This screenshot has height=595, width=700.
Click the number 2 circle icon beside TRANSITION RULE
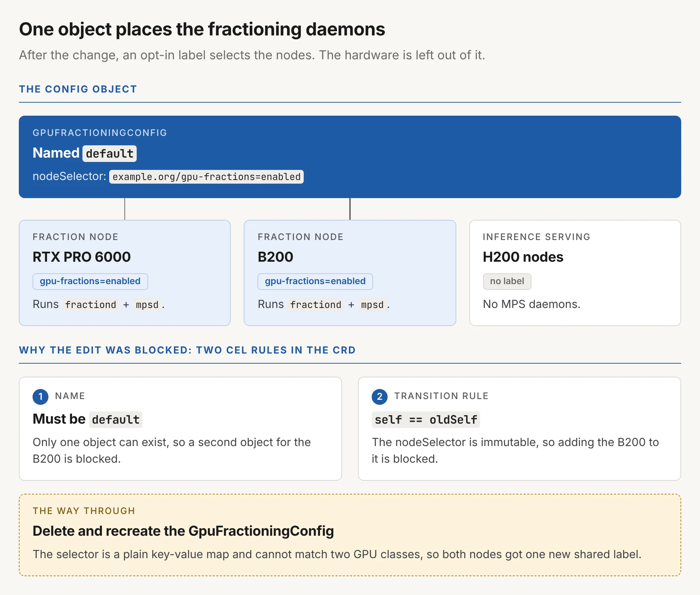380,397
